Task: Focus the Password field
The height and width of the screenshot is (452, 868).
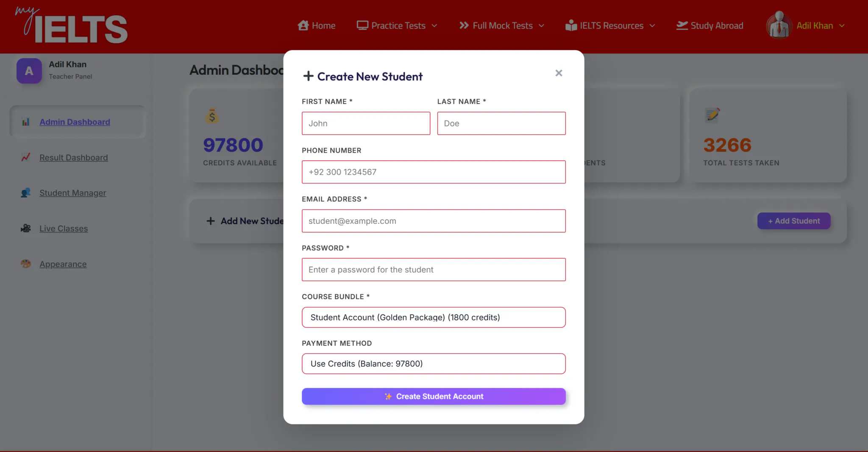Action: pos(434,270)
